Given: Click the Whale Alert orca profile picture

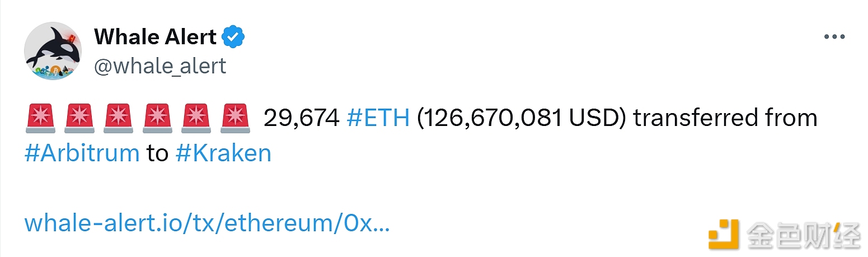Looking at the screenshot, I should tap(53, 51).
